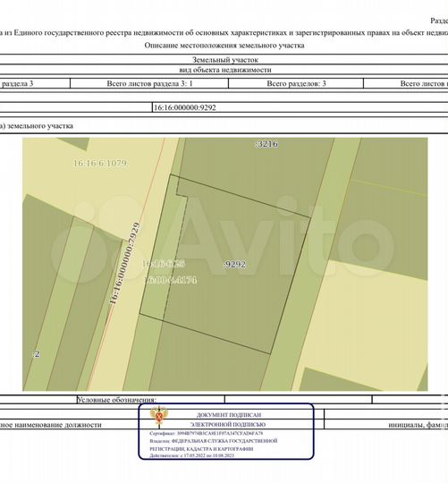Screen dimensions: 448x483
Task: Click 'ФЕДЕРАЛЬНАЯ СЛУЖБА ГОСУДАРСТВЕННОЙ' owner line
Action: (x=214, y=441)
